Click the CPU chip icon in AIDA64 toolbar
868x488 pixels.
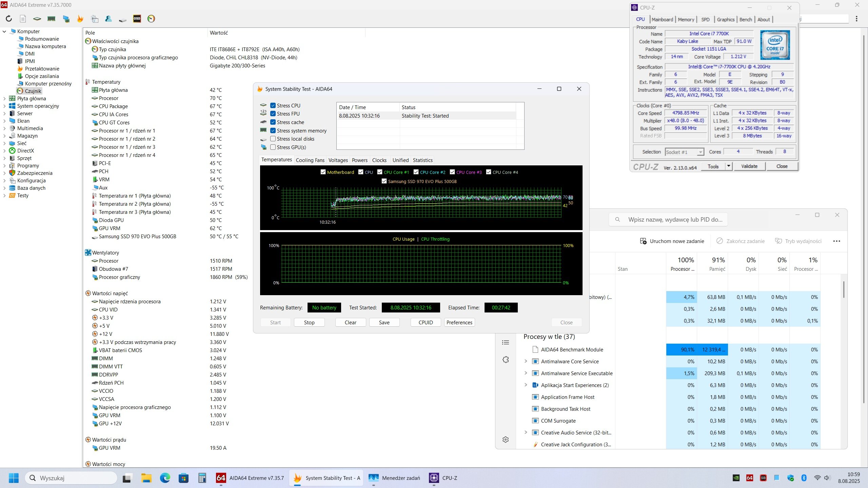37,19
